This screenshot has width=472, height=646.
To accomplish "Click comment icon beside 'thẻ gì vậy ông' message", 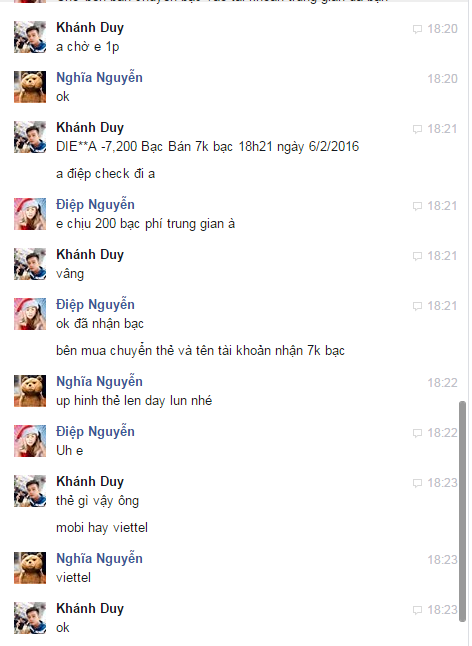I will click(417, 483).
